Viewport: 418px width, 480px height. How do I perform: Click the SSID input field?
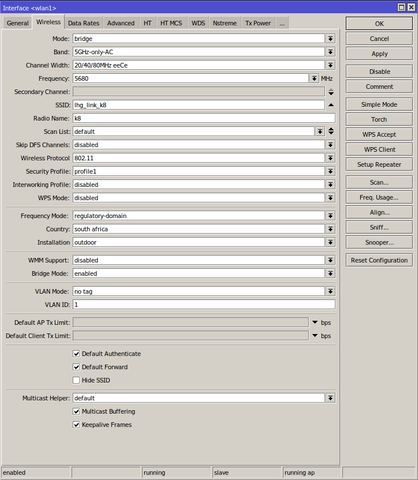[x=198, y=105]
